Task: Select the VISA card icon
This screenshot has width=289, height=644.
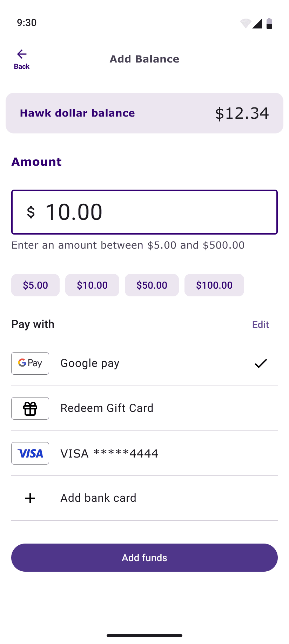Action: (x=30, y=453)
